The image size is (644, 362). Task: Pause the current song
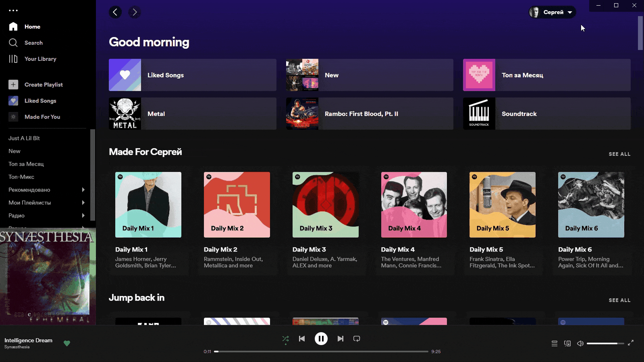coord(321,339)
